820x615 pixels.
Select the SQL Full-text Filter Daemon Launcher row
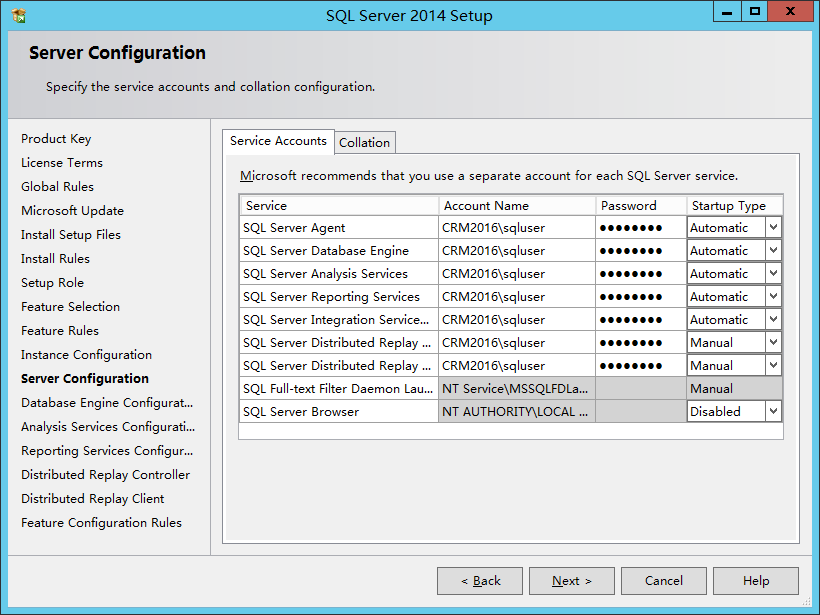pos(511,389)
